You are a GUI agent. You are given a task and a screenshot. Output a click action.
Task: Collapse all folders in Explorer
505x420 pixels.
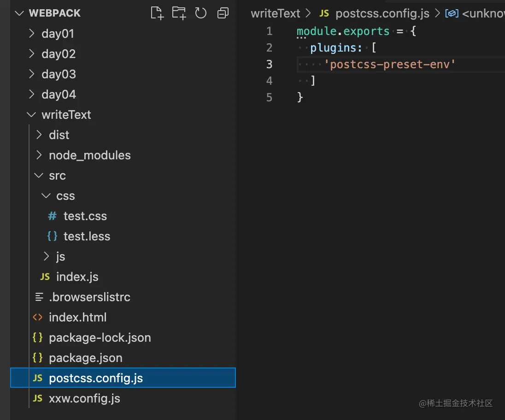223,13
